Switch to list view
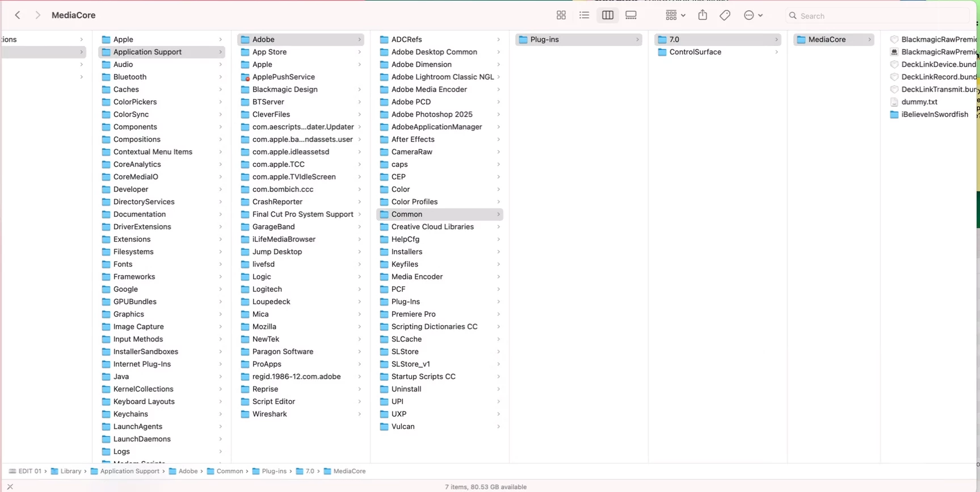This screenshot has height=492, width=980. point(584,15)
